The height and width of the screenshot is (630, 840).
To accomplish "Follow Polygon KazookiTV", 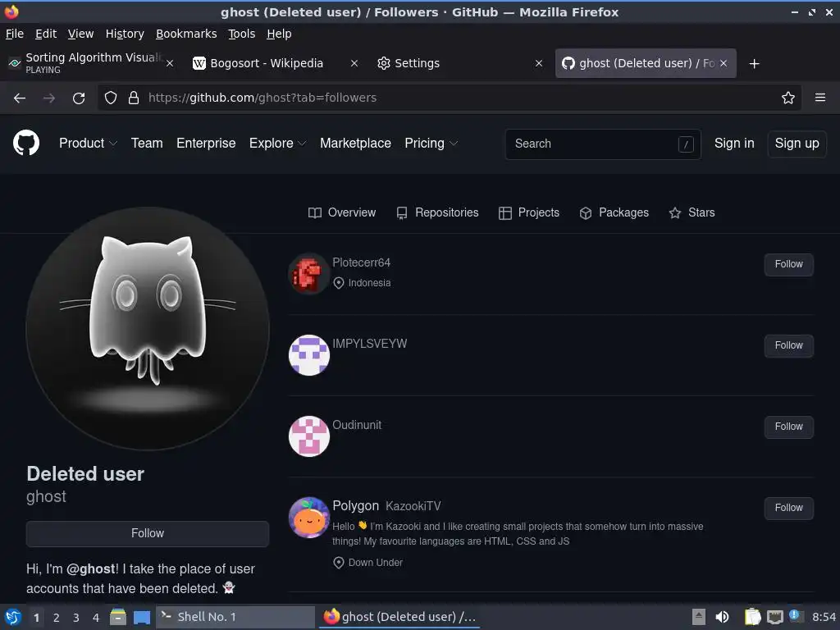I will click(788, 508).
